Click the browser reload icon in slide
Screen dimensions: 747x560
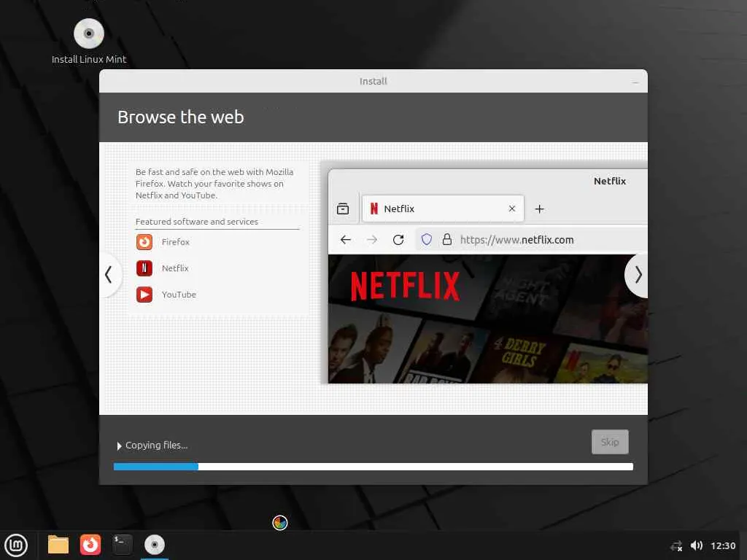(398, 239)
